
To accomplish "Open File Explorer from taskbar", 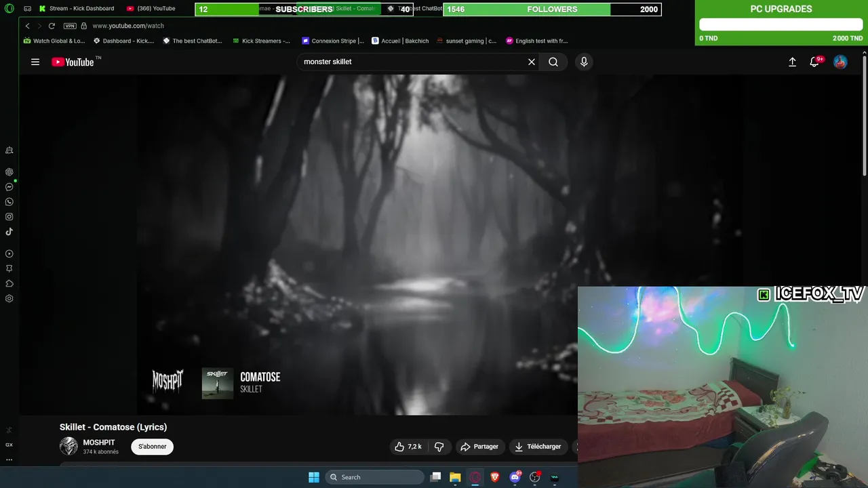I will tap(455, 477).
